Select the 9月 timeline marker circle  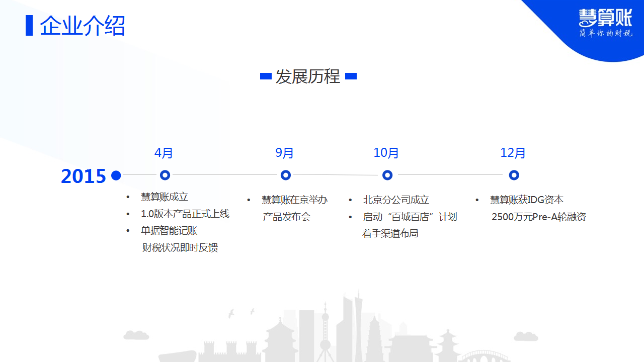tap(286, 175)
